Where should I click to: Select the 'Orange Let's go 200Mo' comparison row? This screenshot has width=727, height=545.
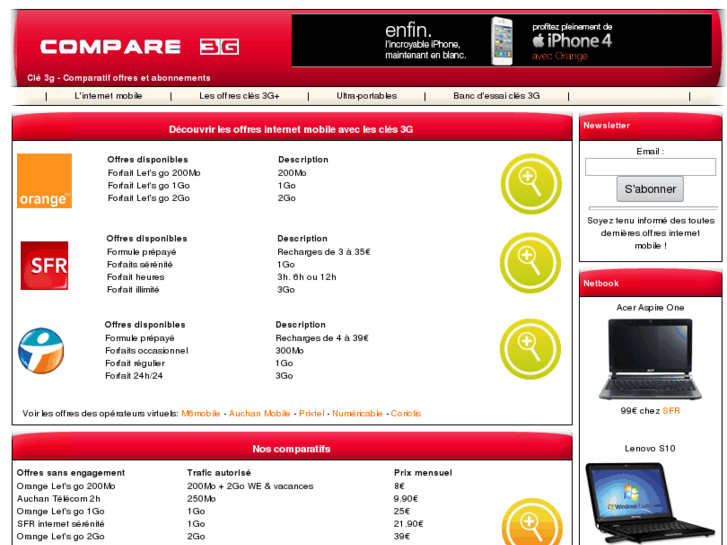66,486
